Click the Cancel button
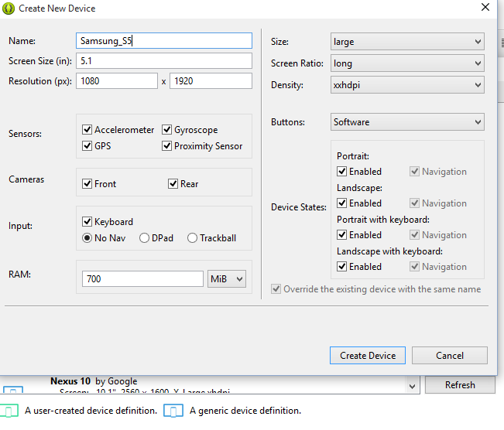Viewport: 504px width, 430px height. tap(450, 356)
